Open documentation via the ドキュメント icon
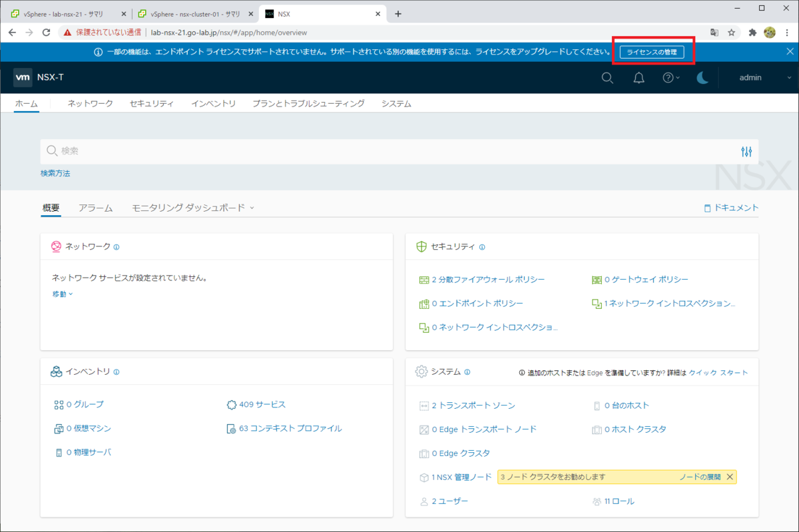Image resolution: width=799 pixels, height=532 pixels. click(x=707, y=207)
